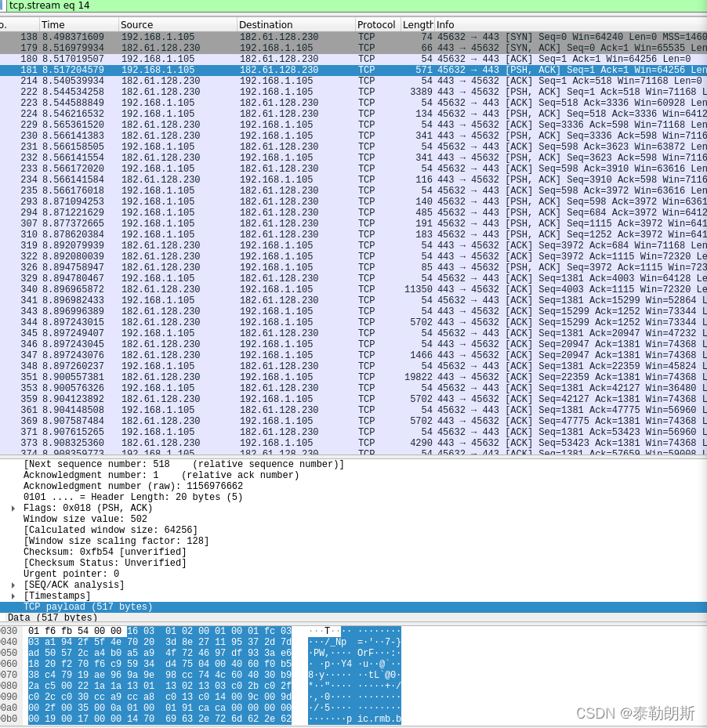Sort by the Destination column header
The image size is (707, 728).
click(x=296, y=24)
